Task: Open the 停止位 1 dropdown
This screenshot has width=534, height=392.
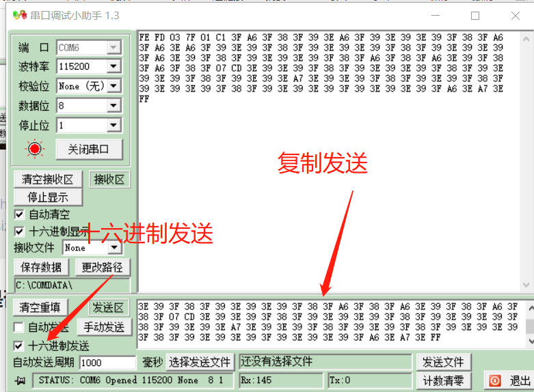Action: [114, 125]
